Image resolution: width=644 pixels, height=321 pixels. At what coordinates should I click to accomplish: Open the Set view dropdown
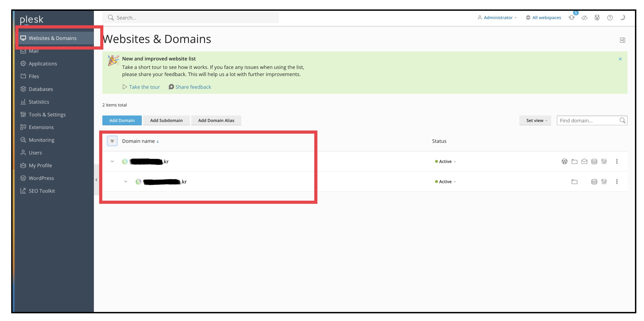pyautogui.click(x=535, y=120)
